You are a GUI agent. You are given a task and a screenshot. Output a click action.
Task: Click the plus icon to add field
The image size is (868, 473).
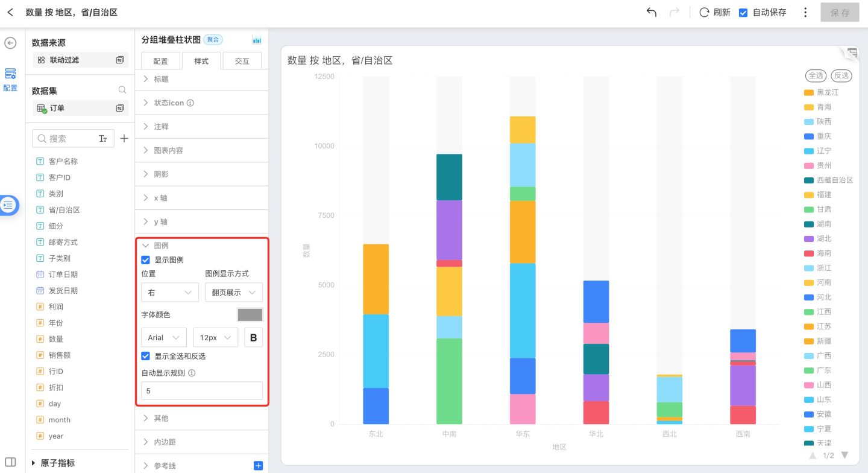pyautogui.click(x=124, y=138)
